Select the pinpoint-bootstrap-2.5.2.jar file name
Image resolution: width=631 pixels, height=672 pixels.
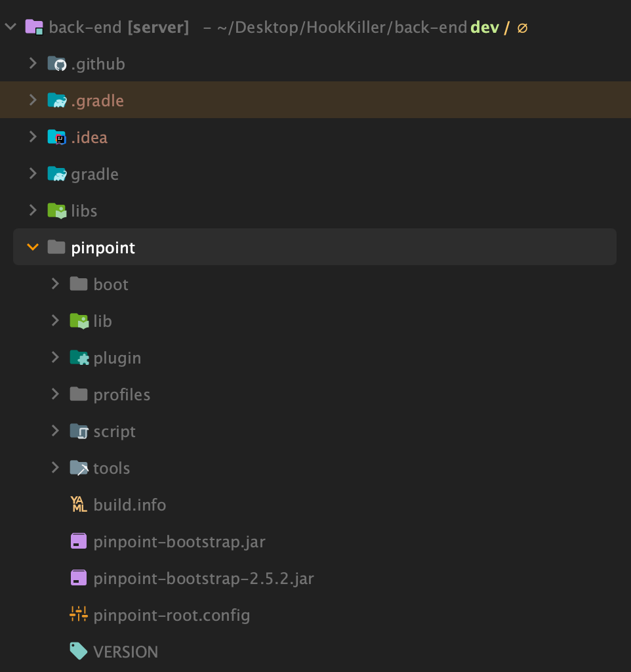click(x=204, y=579)
